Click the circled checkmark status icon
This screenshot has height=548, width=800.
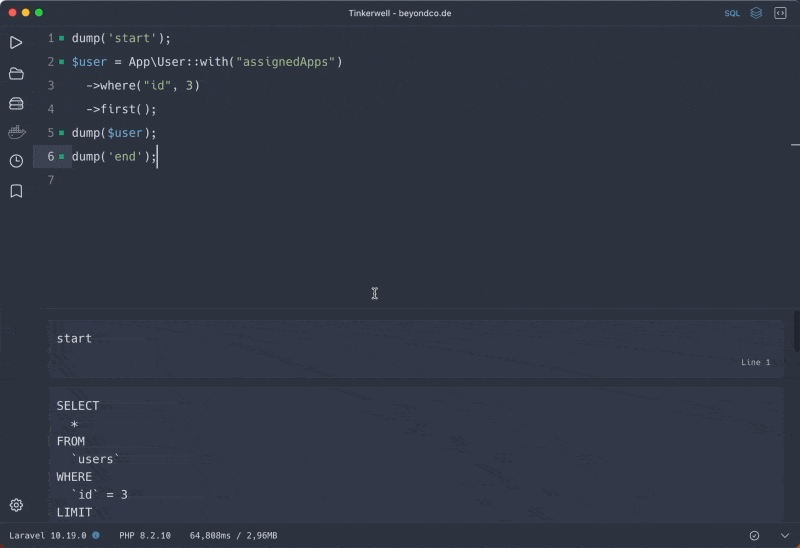coord(754,535)
